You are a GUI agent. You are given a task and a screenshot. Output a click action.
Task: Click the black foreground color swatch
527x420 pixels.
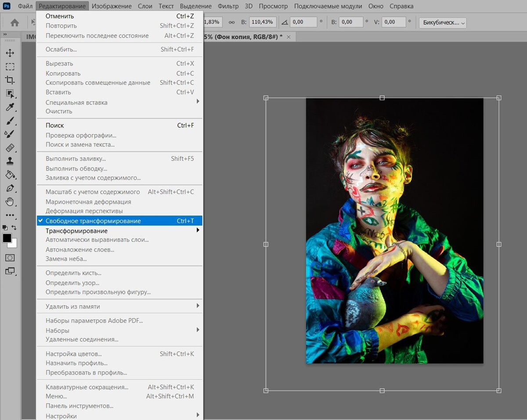click(7, 238)
